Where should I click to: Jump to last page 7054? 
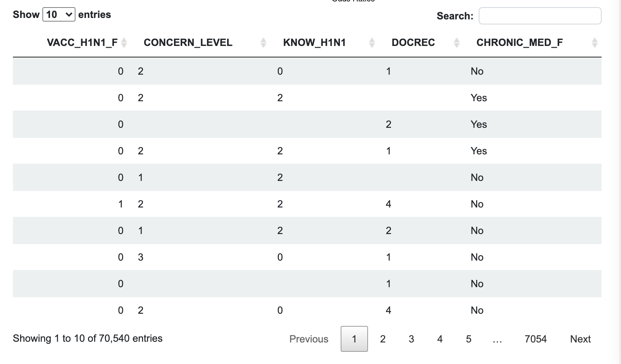535,339
